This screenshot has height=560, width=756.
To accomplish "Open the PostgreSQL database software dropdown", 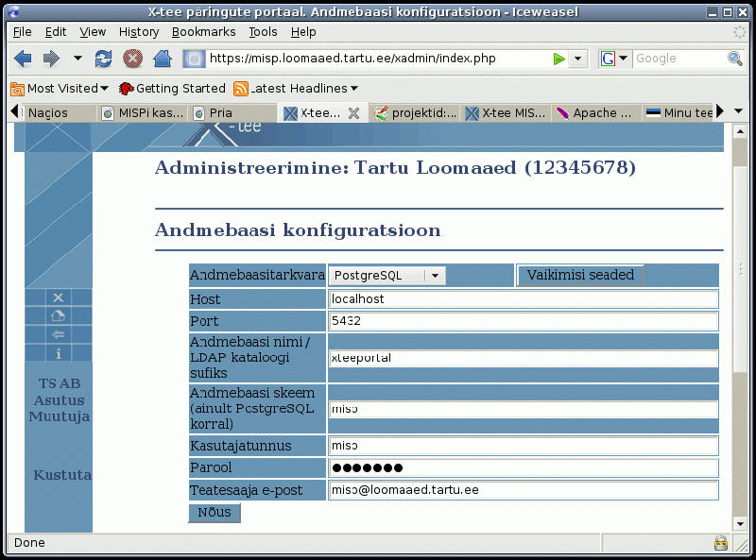I will click(x=387, y=275).
